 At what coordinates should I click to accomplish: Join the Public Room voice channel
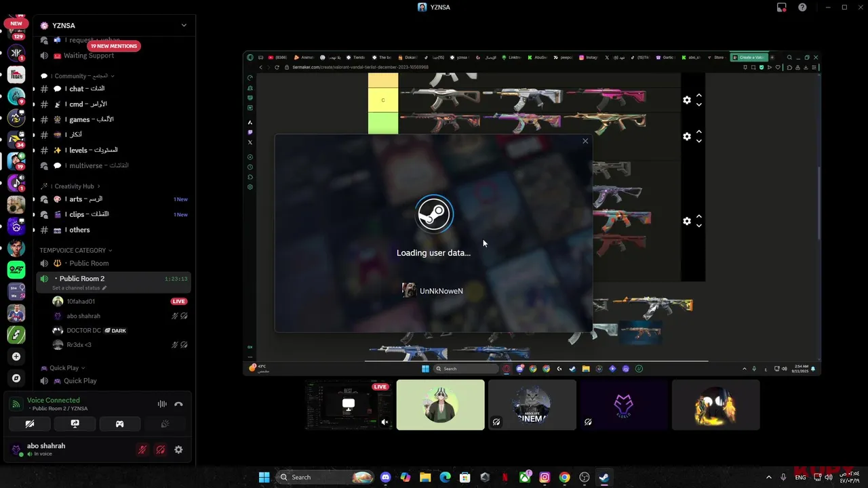click(x=113, y=263)
